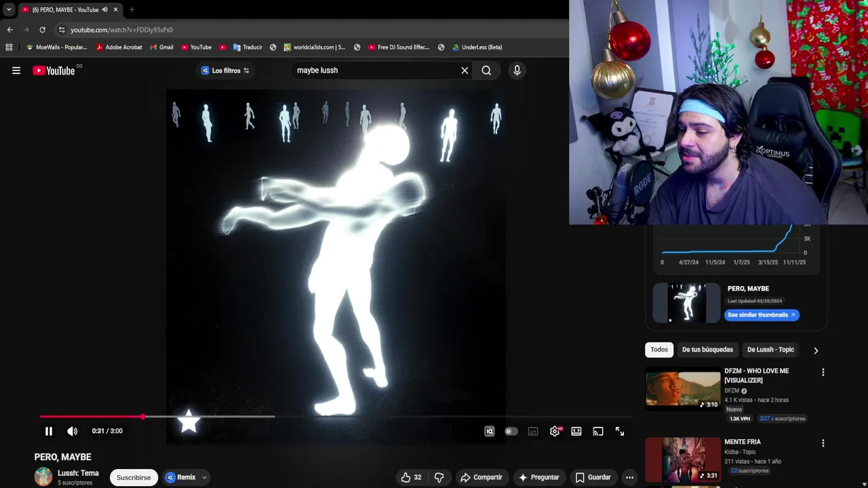Select the De tus búsquedas chip
This screenshot has height=488, width=868.
pyautogui.click(x=707, y=350)
